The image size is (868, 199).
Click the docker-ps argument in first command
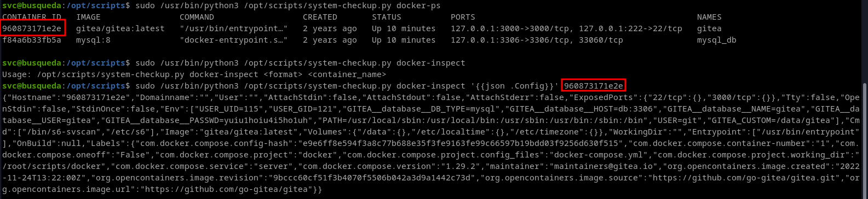click(x=416, y=5)
